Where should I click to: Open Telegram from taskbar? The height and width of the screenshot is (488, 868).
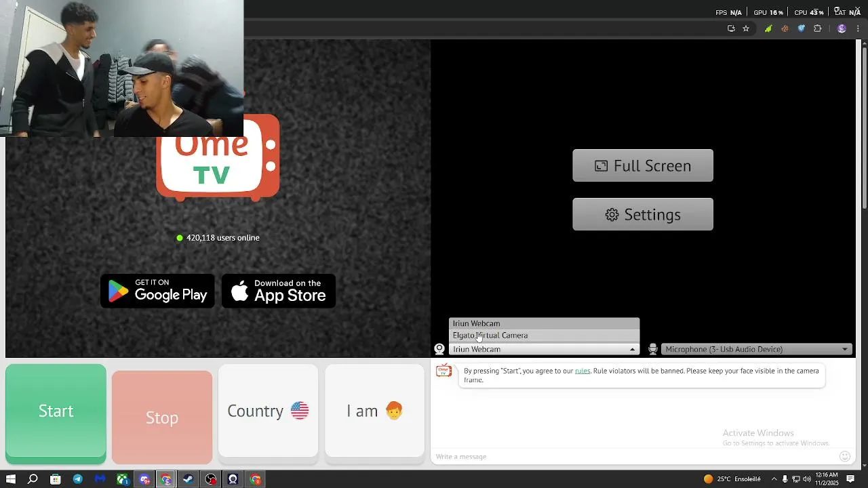point(77,479)
